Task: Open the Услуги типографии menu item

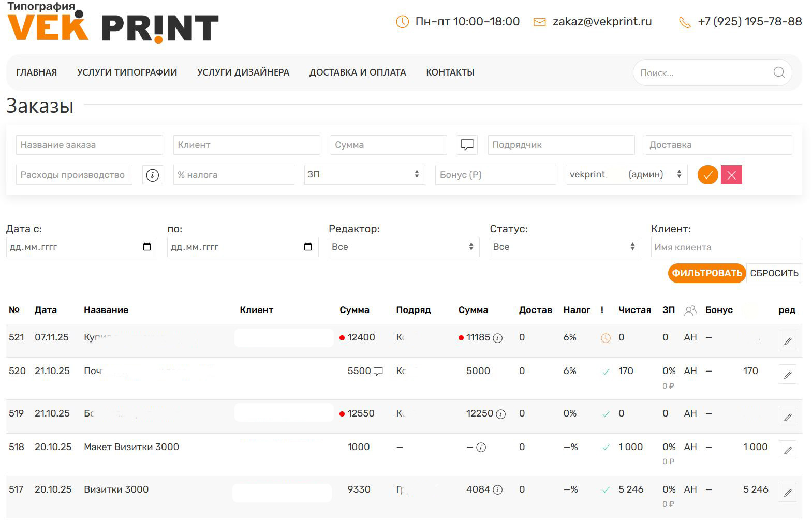Action: 127,72
